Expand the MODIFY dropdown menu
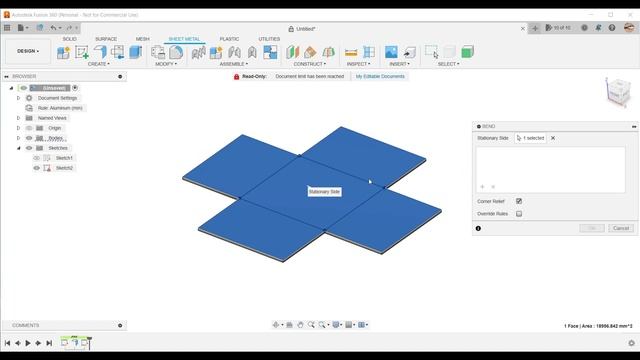The image size is (640, 360). 166,64
